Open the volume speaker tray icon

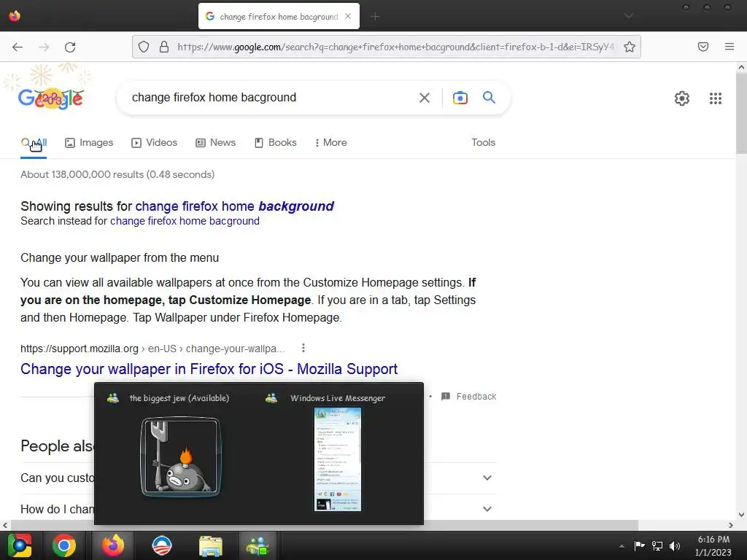pos(674,545)
